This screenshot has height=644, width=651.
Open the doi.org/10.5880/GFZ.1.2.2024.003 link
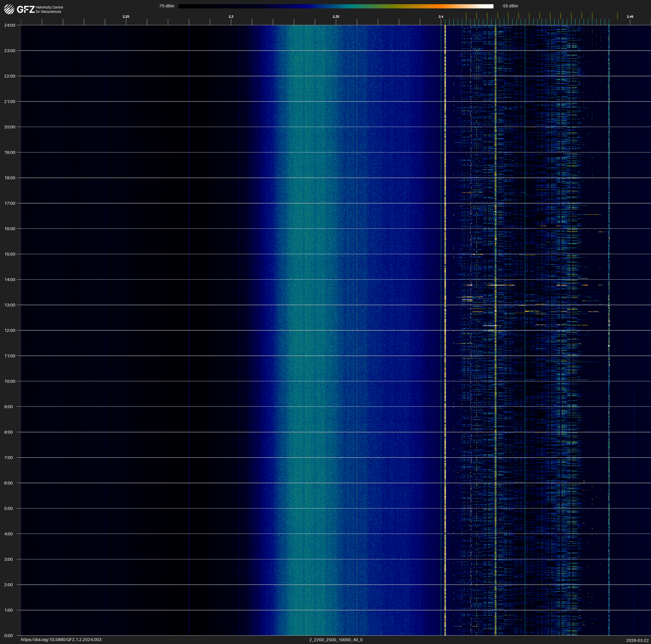coord(61,640)
